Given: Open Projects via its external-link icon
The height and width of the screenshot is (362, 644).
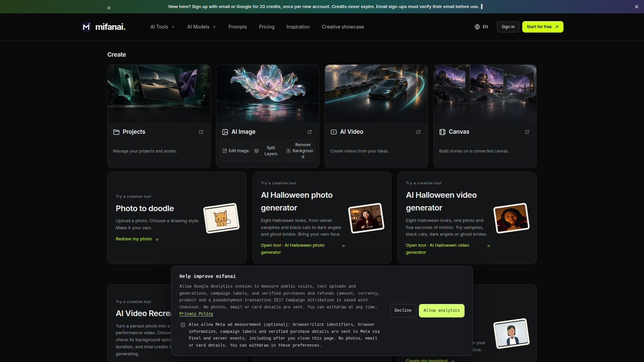Looking at the screenshot, I should (201, 132).
